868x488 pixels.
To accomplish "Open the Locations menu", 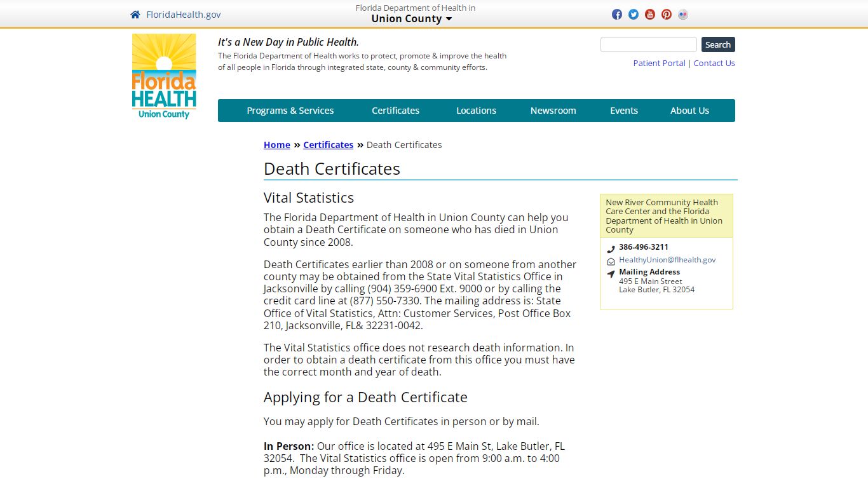I will coord(476,111).
